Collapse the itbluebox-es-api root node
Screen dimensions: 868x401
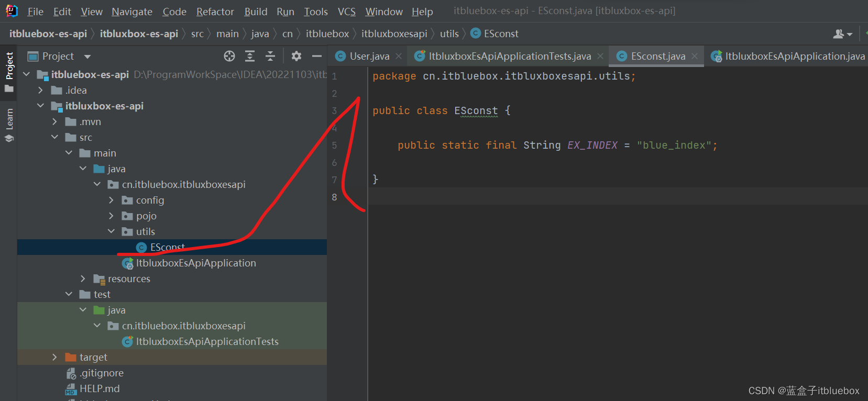click(26, 74)
